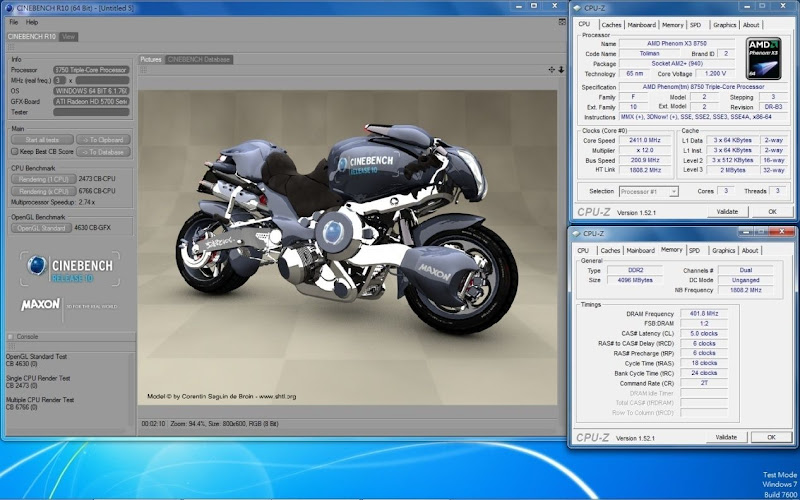The width and height of the screenshot is (800, 500).
Task: Click OK in upper CPU-Z window
Action: coord(772,212)
